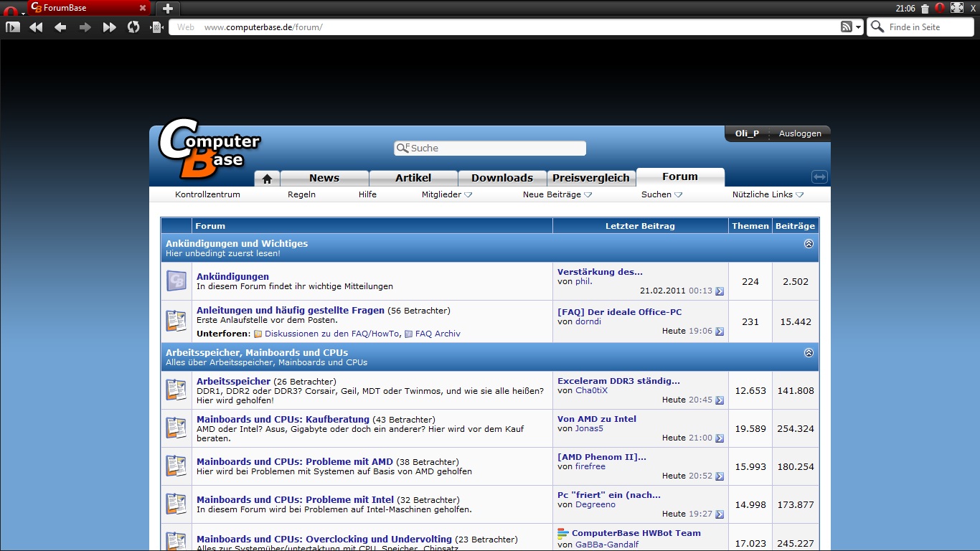
Task: Open the News tab
Action: point(324,178)
